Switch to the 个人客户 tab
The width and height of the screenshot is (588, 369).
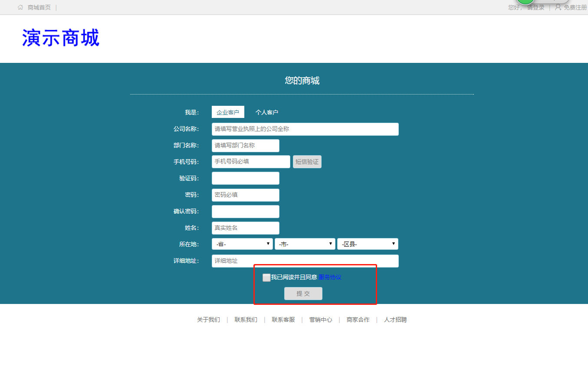tap(267, 112)
